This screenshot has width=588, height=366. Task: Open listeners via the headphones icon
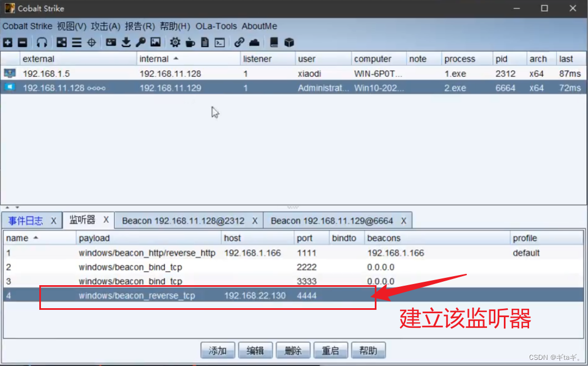pos(42,42)
